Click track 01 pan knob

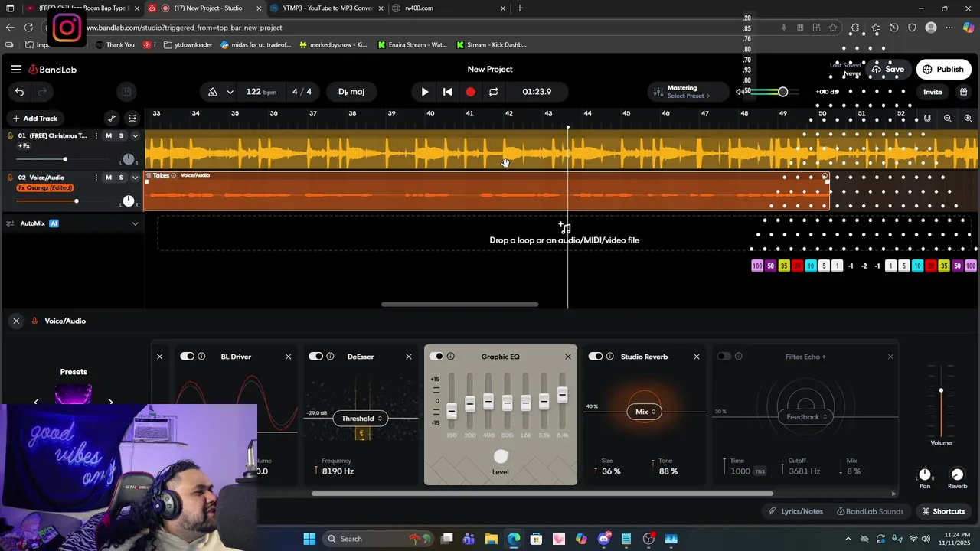[x=128, y=159]
